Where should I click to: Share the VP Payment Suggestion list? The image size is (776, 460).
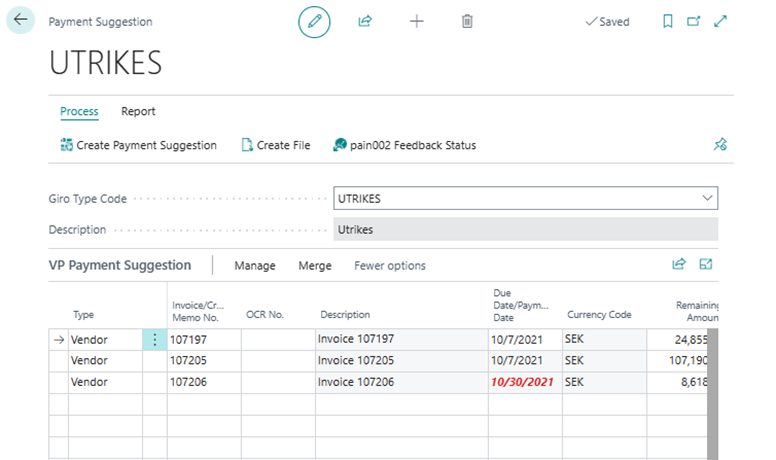coord(679,264)
